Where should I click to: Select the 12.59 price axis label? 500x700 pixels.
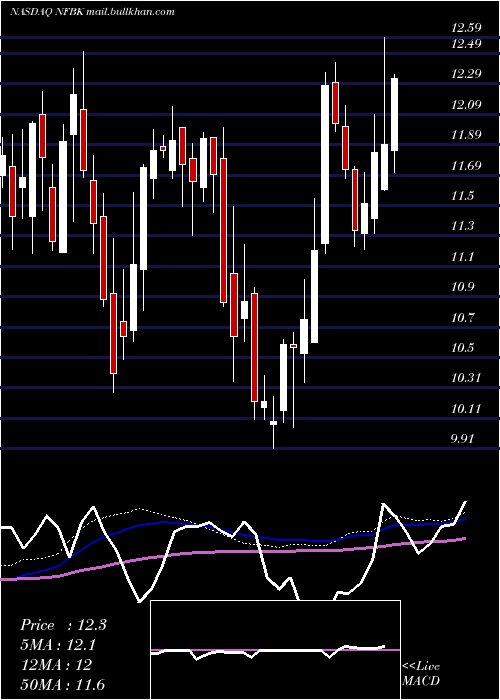click(466, 28)
